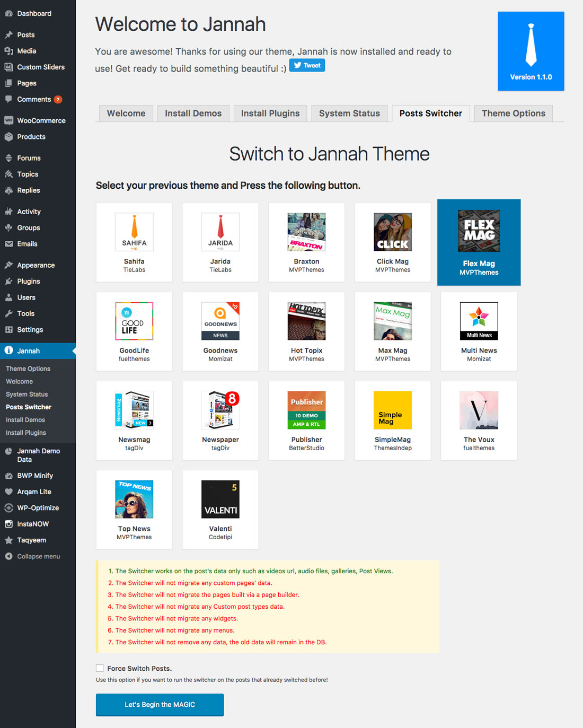The image size is (583, 728).
Task: Switch to the Install Demos tab
Action: point(193,113)
